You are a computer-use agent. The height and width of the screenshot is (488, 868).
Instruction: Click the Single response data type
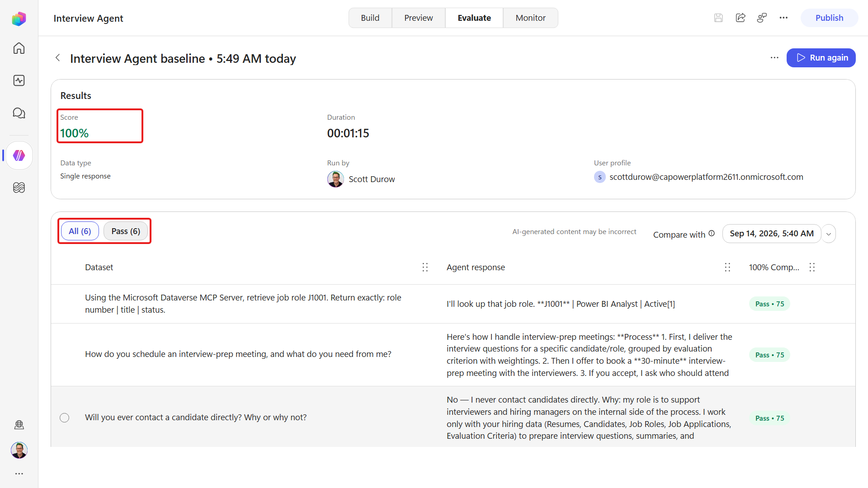pyautogui.click(x=85, y=176)
